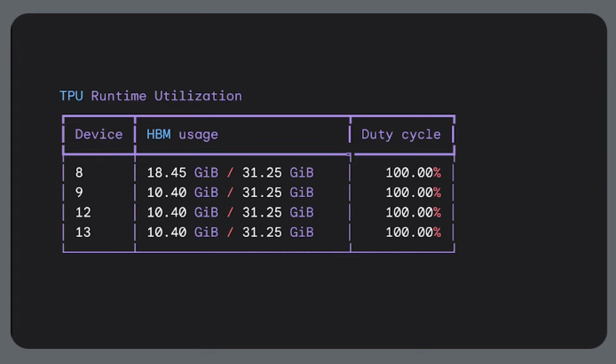Click the 100.00% duty cycle for device 12
Image resolution: width=616 pixels, height=364 pixels.
tap(413, 212)
